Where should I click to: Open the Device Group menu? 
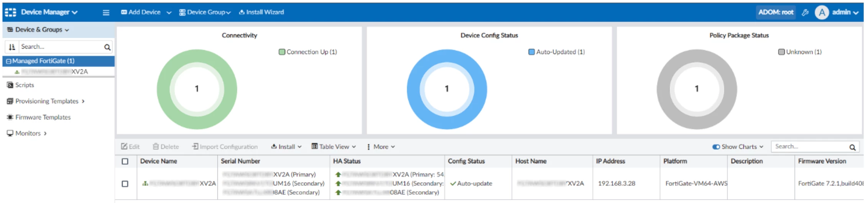(205, 12)
